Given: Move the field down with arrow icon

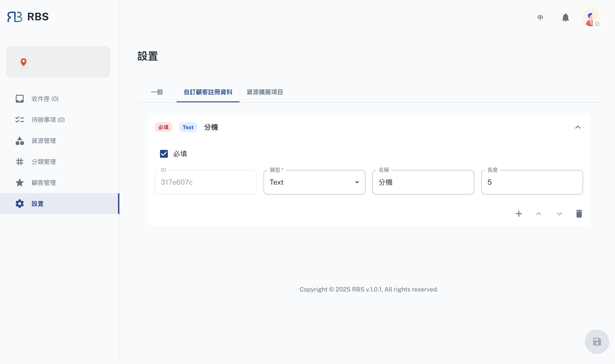Looking at the screenshot, I should click(x=559, y=214).
